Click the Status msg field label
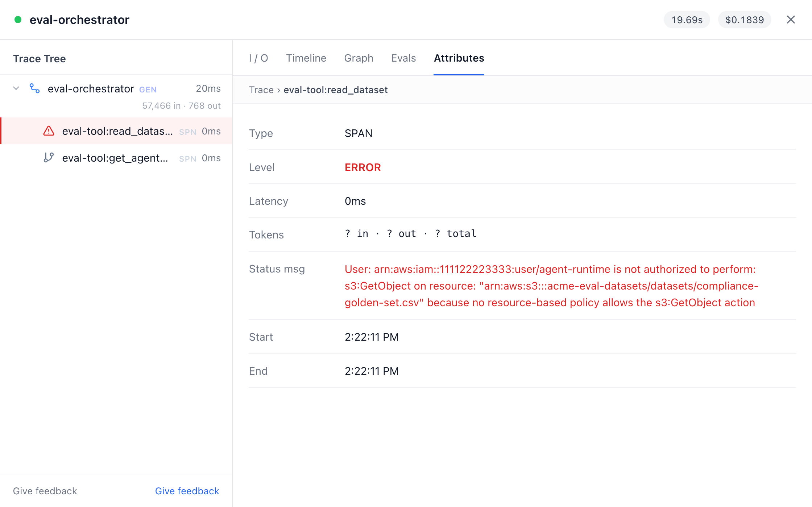 point(277,269)
